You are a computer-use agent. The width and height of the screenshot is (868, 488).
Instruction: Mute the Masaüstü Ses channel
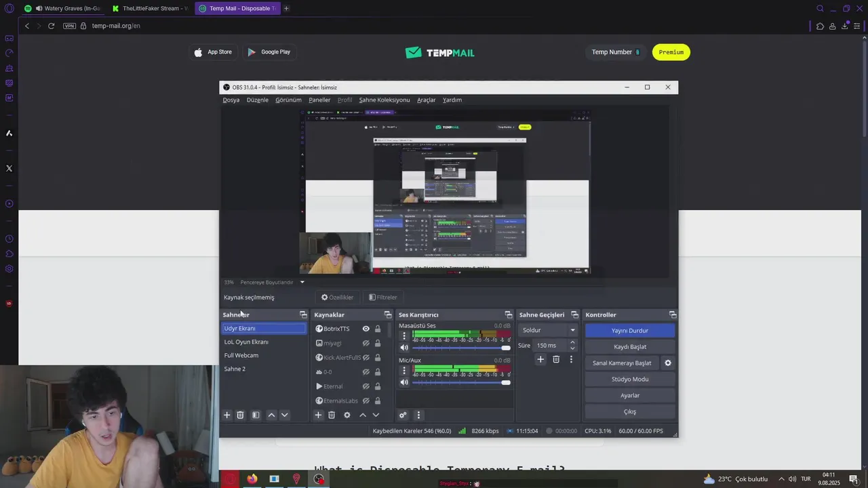(x=405, y=348)
